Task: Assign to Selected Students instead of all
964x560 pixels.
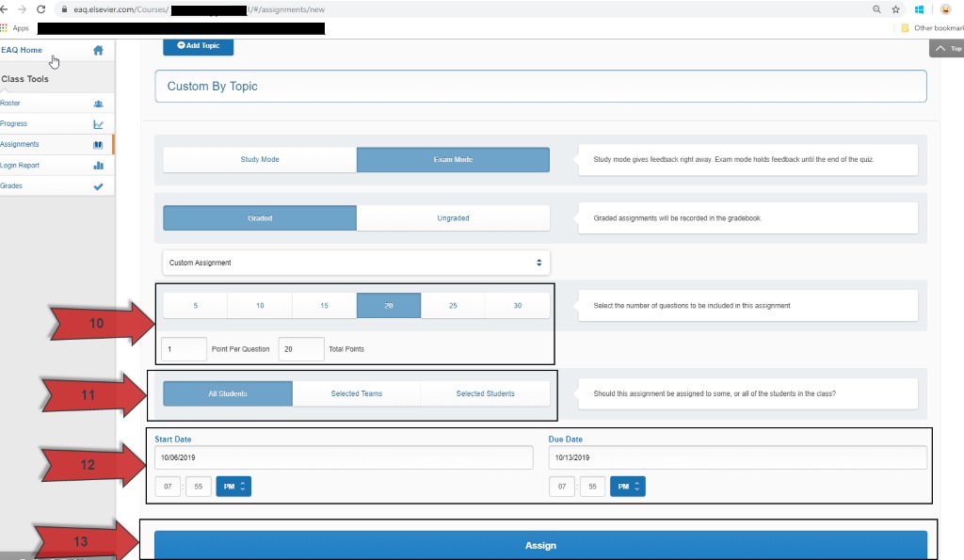Action: coord(486,393)
